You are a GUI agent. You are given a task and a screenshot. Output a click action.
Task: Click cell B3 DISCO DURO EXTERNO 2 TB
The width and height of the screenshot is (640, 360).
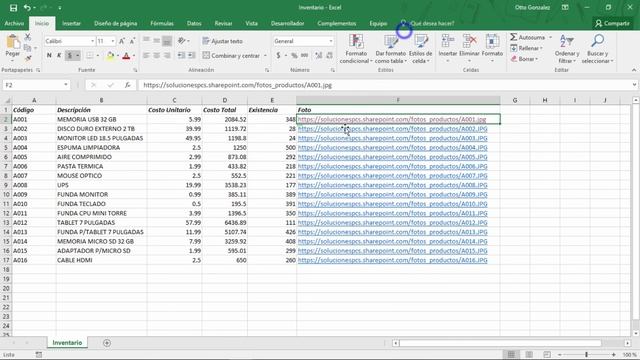tap(101, 129)
